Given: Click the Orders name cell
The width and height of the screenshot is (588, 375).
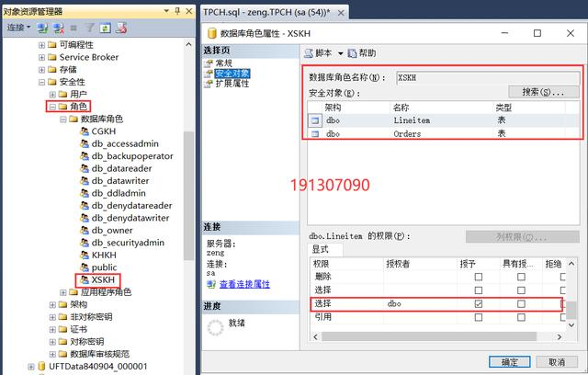Looking at the screenshot, I should (x=407, y=134).
